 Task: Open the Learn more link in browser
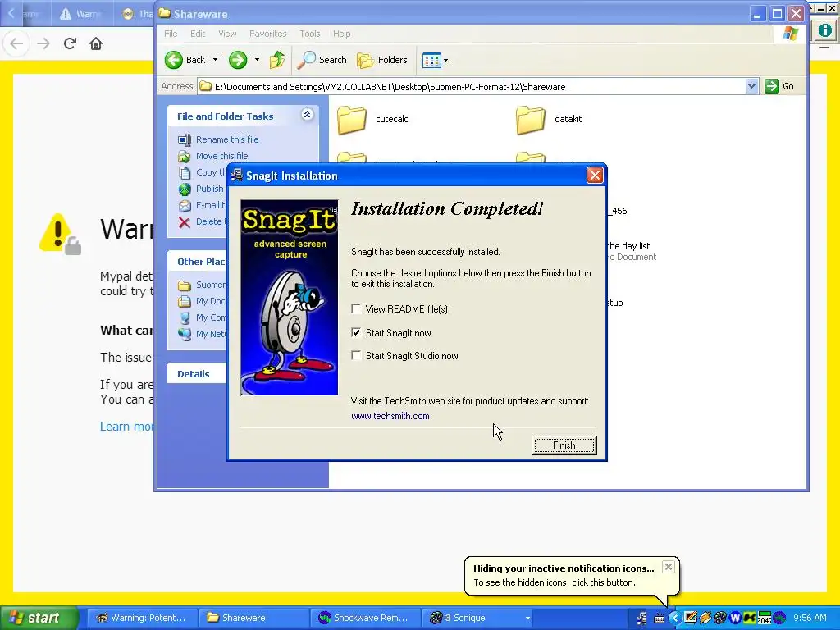click(127, 427)
